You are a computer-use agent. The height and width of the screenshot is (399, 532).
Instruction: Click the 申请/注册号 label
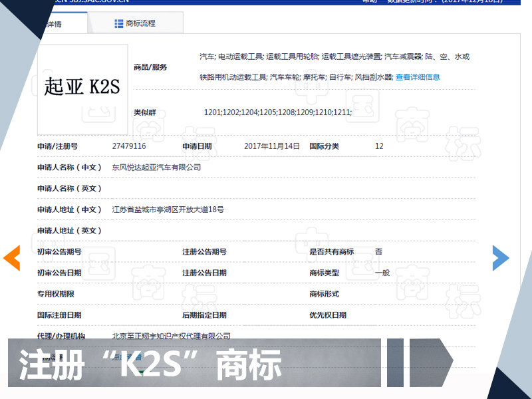[x=58, y=146]
